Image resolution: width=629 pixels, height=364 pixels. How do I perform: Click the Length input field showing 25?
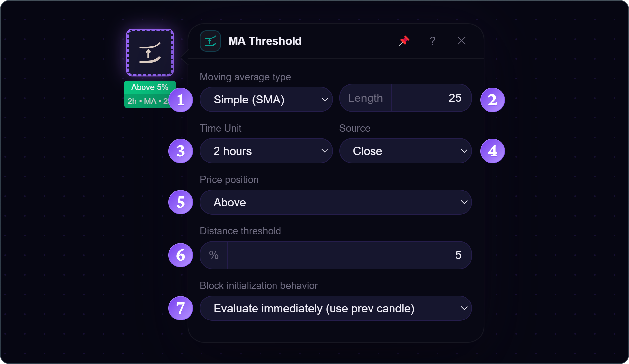[x=406, y=98]
